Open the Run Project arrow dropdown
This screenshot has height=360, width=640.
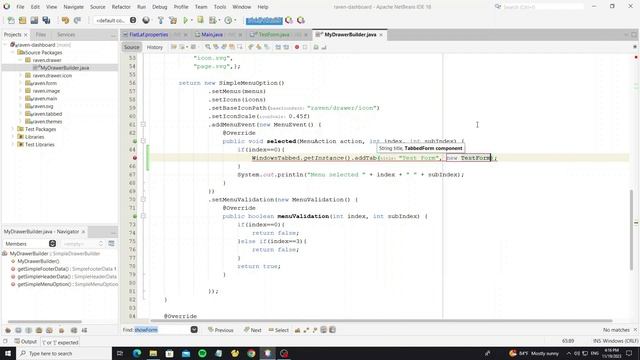(192, 20)
